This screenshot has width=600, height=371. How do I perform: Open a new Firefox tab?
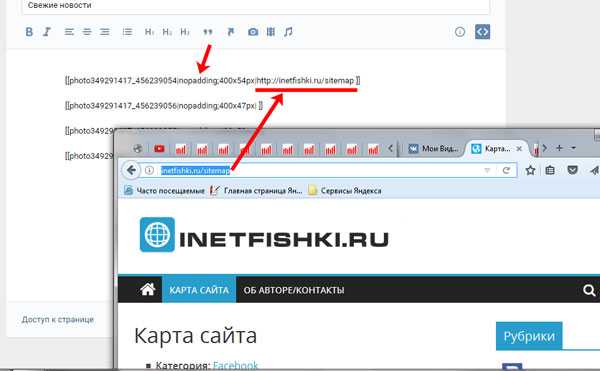click(559, 148)
